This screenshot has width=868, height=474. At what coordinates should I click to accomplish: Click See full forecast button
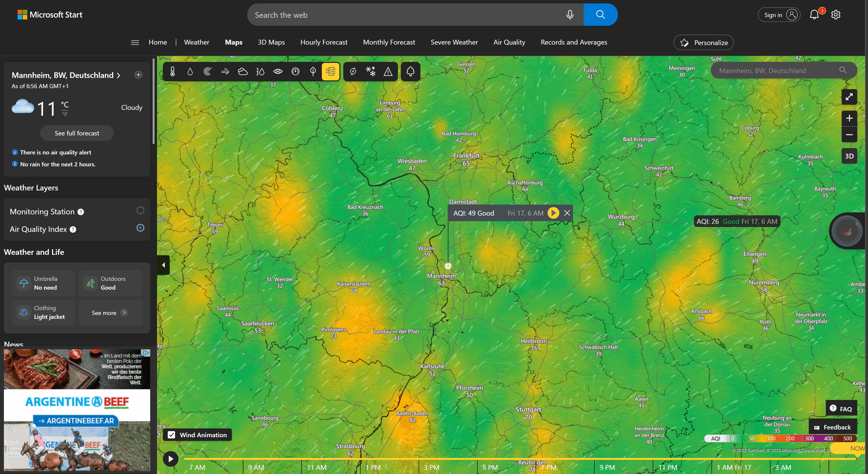(77, 133)
